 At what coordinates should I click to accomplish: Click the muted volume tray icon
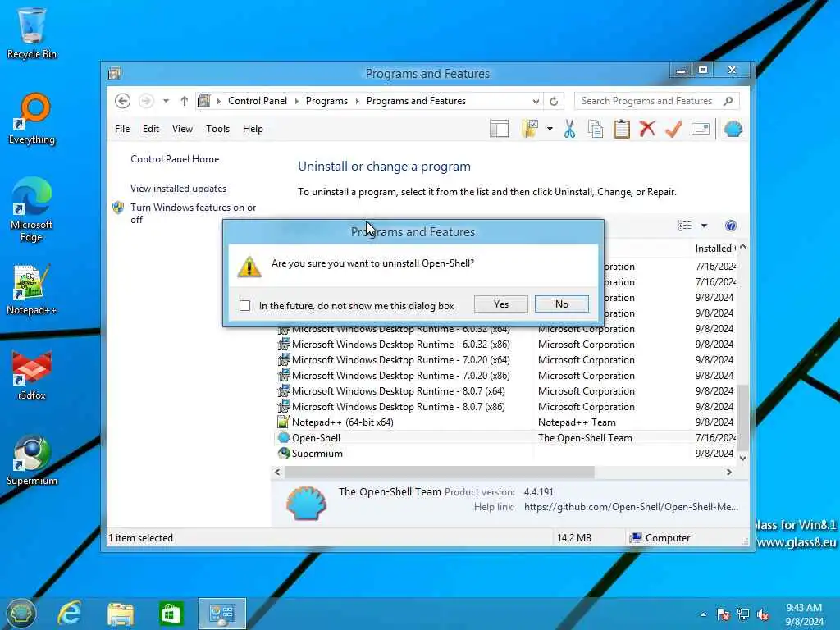pyautogui.click(x=763, y=614)
